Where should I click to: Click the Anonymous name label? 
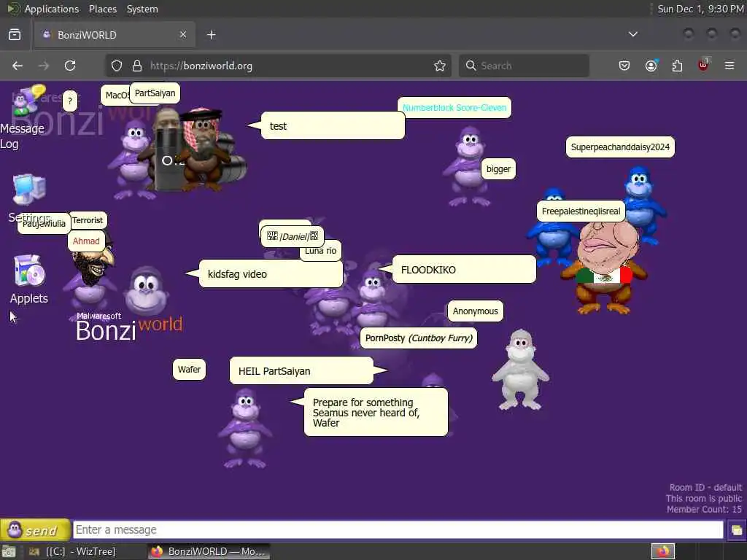[475, 311]
